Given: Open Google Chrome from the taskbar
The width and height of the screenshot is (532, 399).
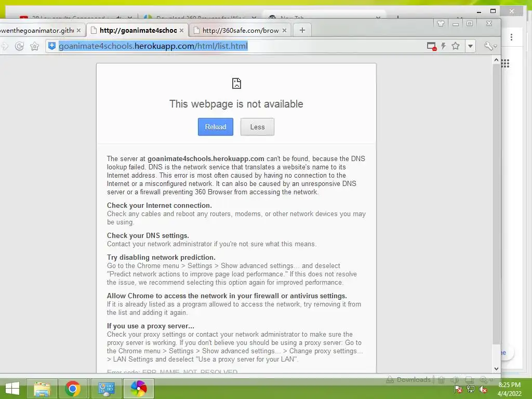Looking at the screenshot, I should 73,389.
